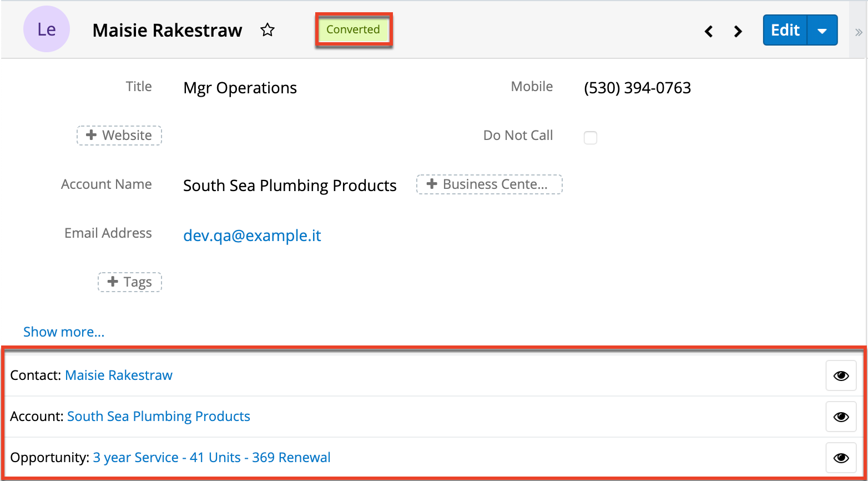The image size is (868, 481).
Task: Click the Le lead avatar badge
Action: coord(47,29)
